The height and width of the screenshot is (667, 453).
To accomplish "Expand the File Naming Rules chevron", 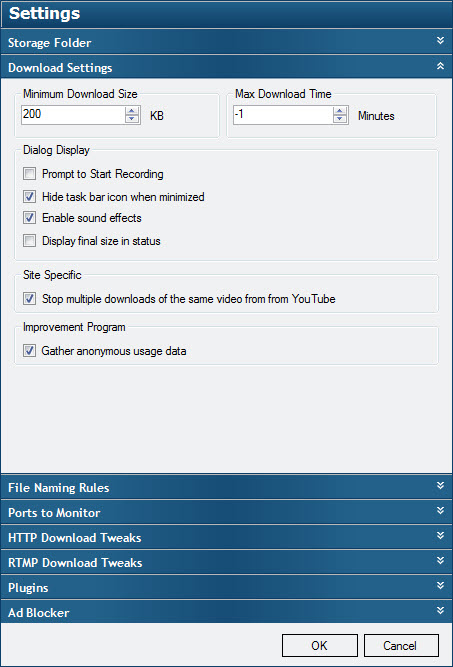I will coord(440,485).
